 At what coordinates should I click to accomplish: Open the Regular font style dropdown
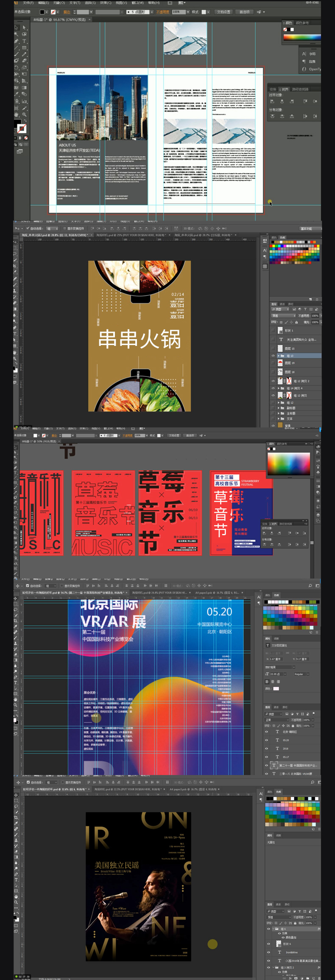click(301, 674)
